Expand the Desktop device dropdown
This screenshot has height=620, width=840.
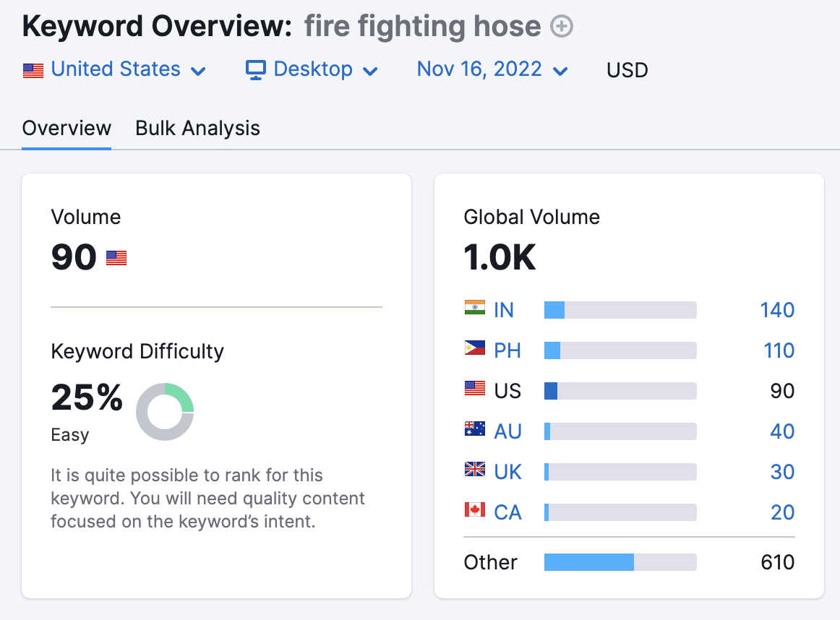pyautogui.click(x=313, y=69)
